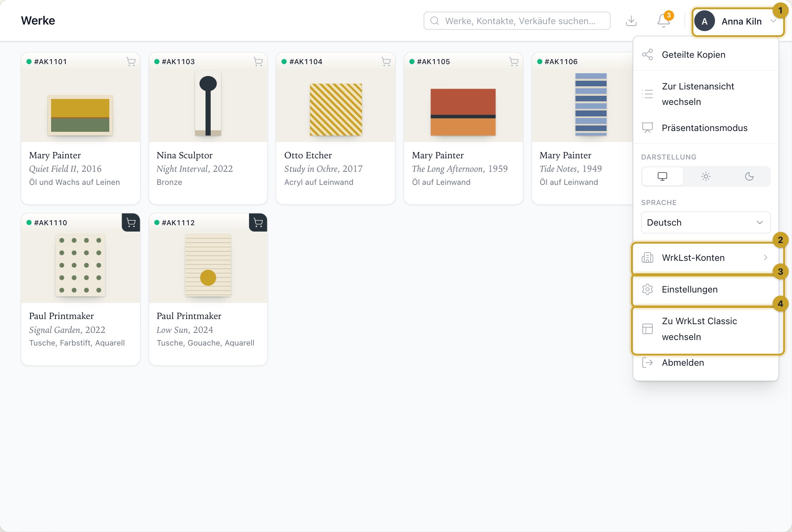Click artist name Otto Etcher
Screen dimensions: 792x532
tap(308, 155)
